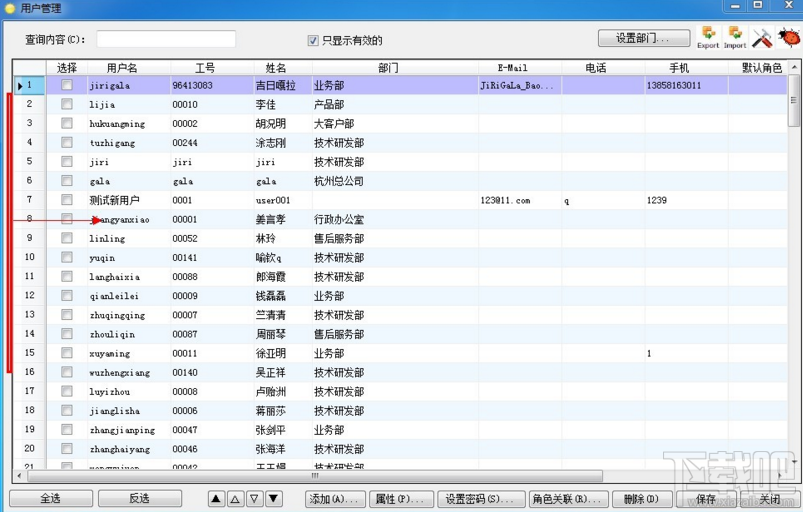Tick the tuzhigang row checkbox

tap(67, 142)
